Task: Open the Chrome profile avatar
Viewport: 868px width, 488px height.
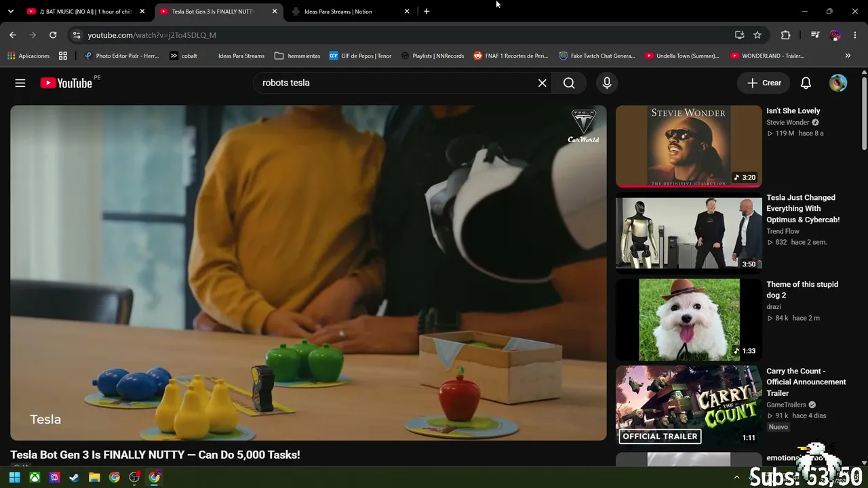Action: 835,35
